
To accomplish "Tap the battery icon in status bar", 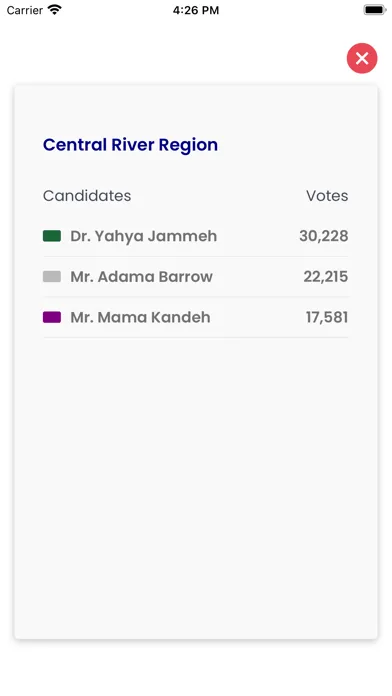I will 375,10.
